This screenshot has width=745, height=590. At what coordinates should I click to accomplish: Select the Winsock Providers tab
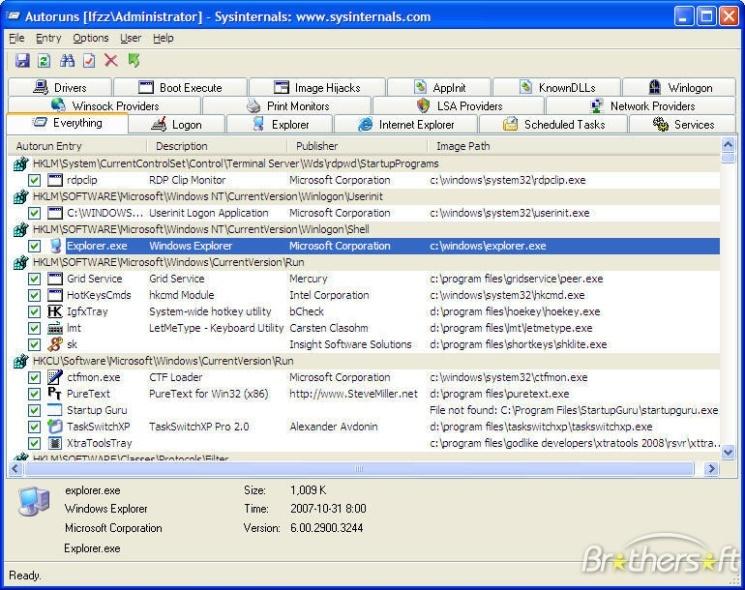point(105,105)
